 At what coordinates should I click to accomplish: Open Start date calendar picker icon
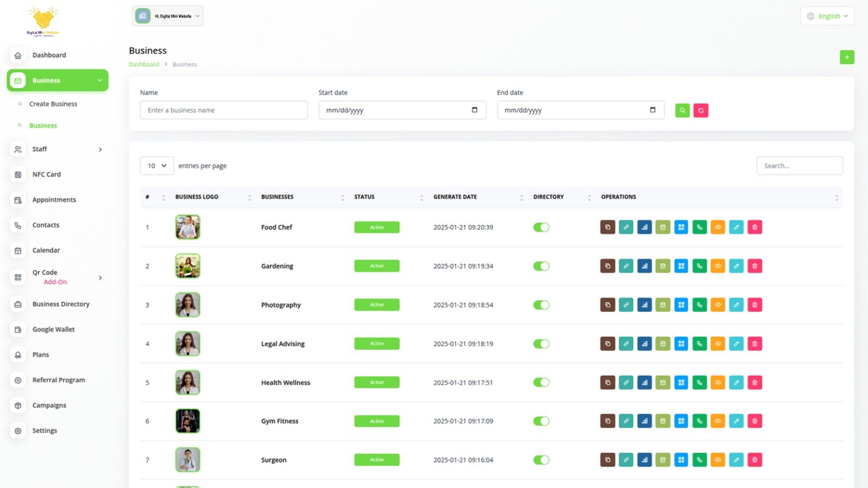tap(475, 110)
